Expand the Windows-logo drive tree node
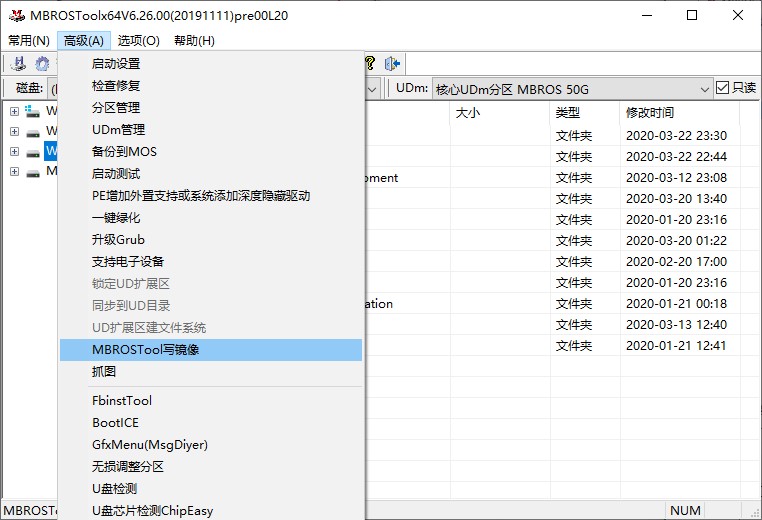The image size is (762, 520). click(x=14, y=111)
